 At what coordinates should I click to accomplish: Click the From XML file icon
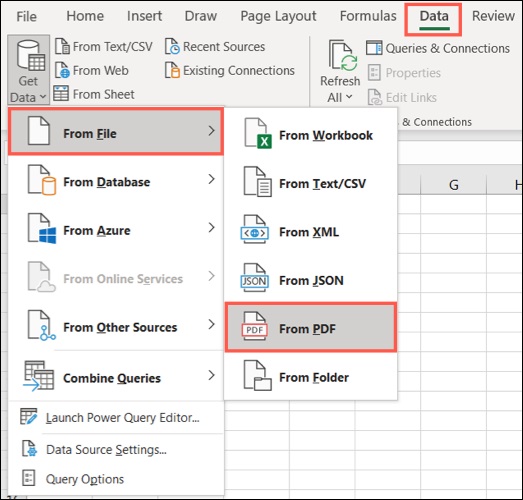tap(254, 229)
